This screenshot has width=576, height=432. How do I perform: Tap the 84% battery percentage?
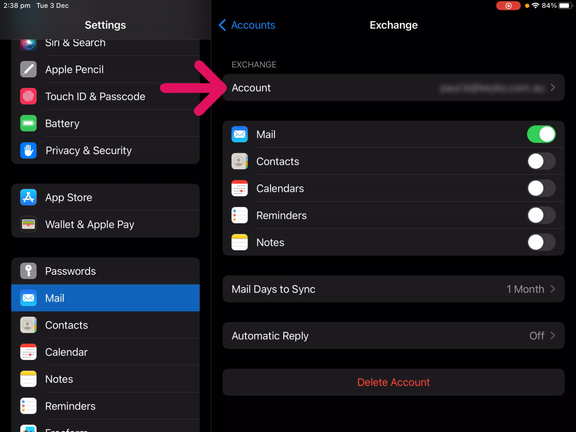549,6
